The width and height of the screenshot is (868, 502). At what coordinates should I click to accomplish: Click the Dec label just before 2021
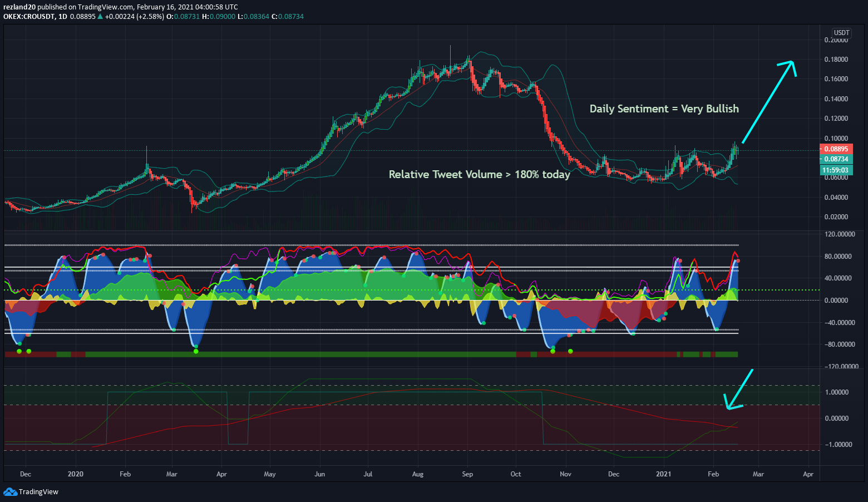tap(614, 474)
